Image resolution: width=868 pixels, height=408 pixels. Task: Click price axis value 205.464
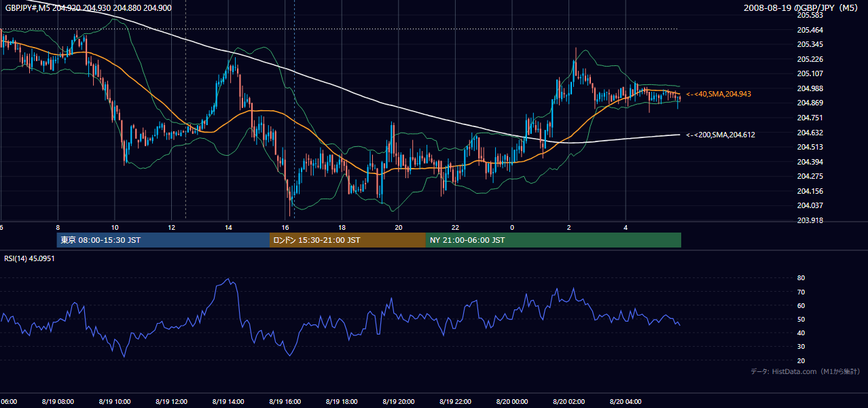pos(810,30)
